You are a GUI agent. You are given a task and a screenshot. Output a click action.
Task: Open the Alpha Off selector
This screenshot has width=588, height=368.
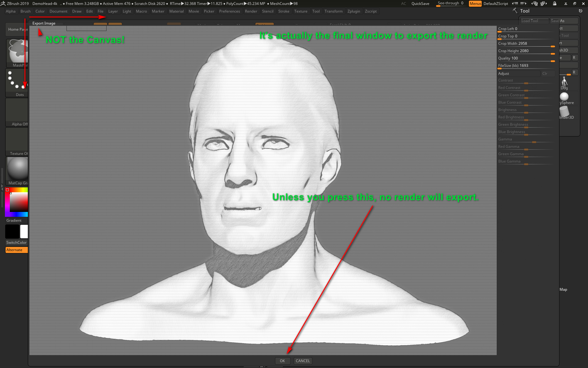point(17,111)
